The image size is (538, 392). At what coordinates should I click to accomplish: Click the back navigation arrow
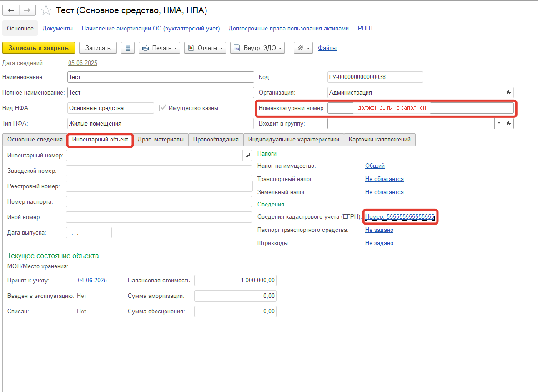pos(11,10)
